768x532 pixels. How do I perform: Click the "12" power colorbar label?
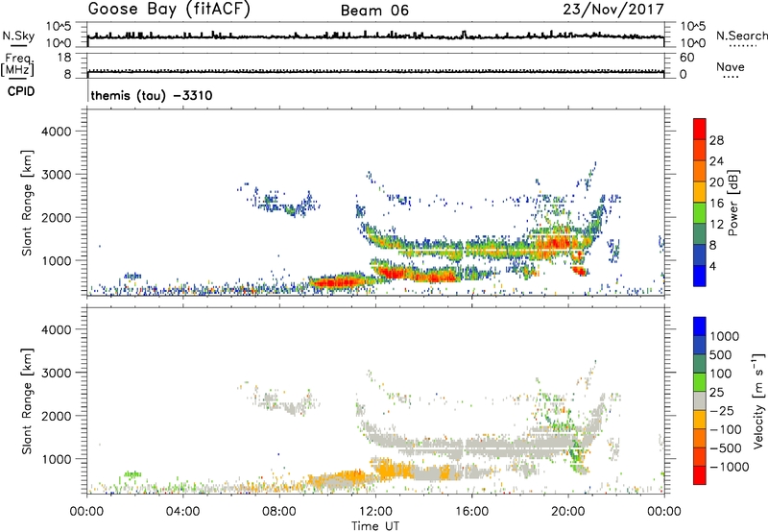click(x=716, y=225)
